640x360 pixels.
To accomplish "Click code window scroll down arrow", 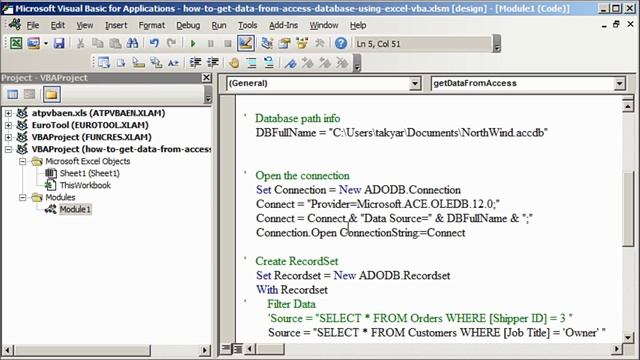I will [628, 338].
